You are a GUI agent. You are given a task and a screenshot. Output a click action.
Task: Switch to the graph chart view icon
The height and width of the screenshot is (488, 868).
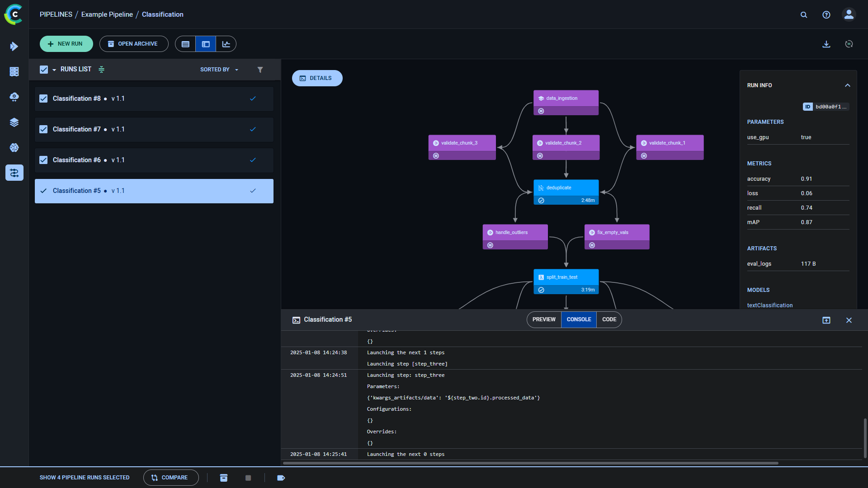point(226,44)
